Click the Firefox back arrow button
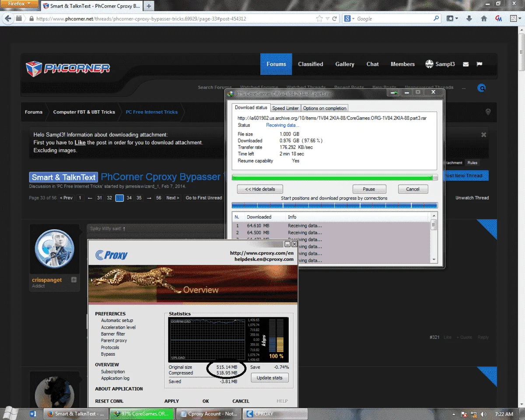 pyautogui.click(x=8, y=19)
